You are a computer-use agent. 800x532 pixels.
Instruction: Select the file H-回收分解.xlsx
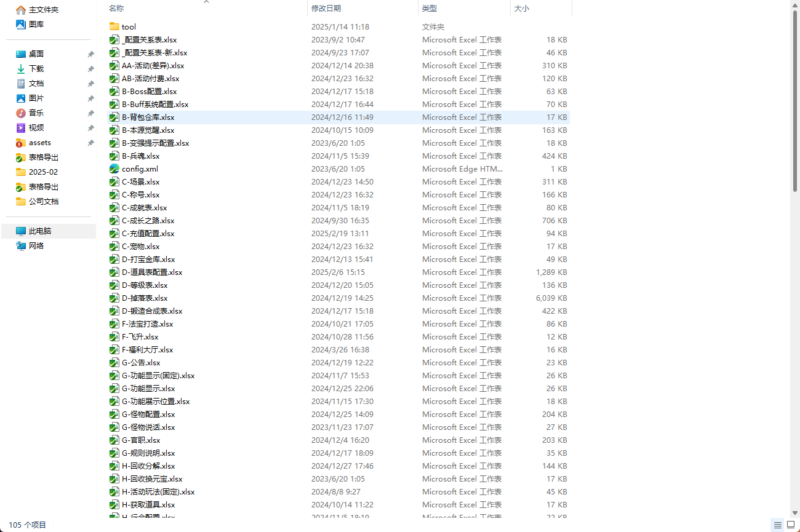pyautogui.click(x=148, y=466)
